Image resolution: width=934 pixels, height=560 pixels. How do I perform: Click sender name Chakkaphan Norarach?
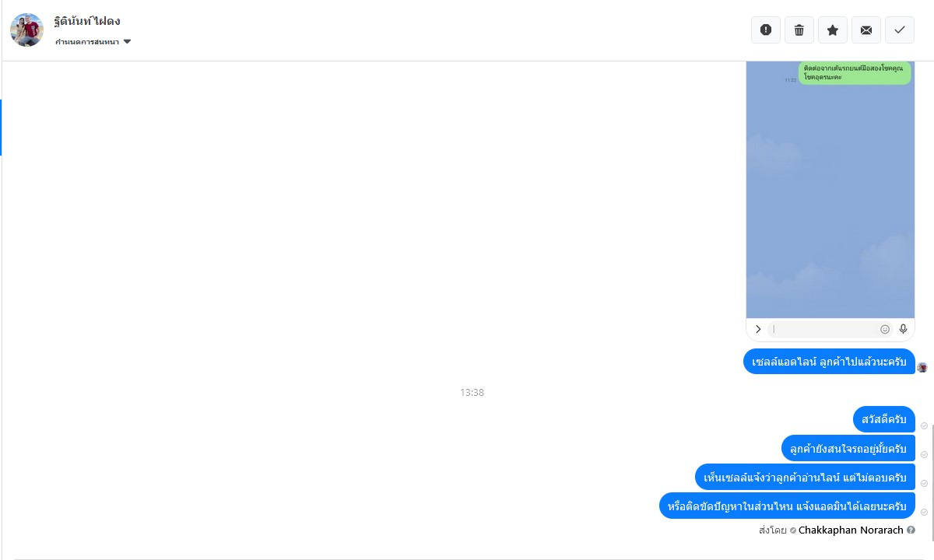click(x=851, y=530)
